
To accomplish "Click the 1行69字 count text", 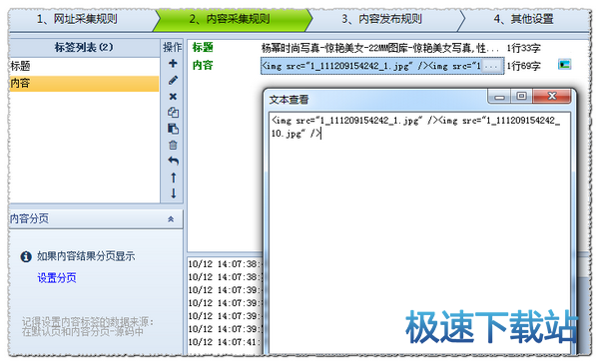I will click(x=523, y=66).
